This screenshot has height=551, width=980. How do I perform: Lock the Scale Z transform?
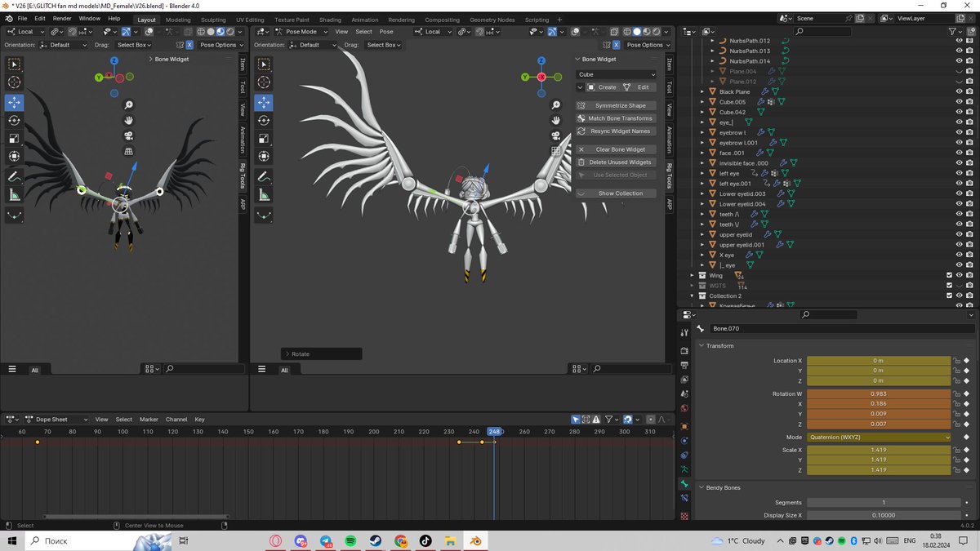pyautogui.click(x=955, y=470)
